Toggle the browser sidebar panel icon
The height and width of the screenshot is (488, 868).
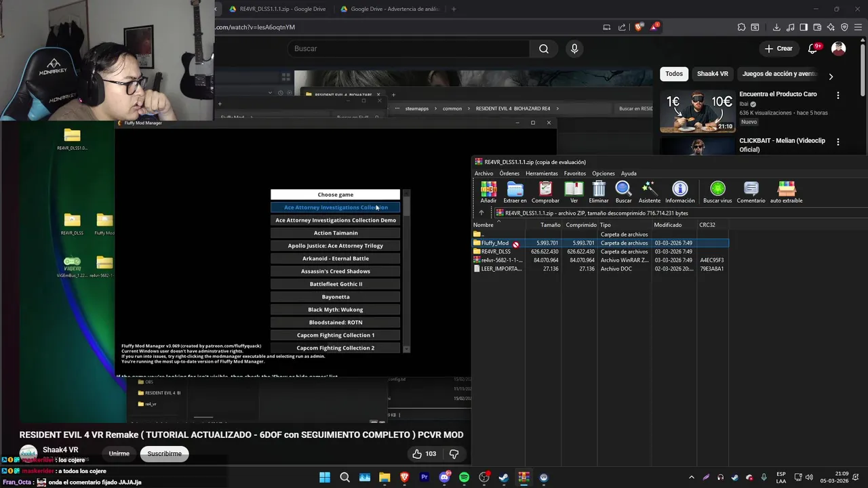804,27
